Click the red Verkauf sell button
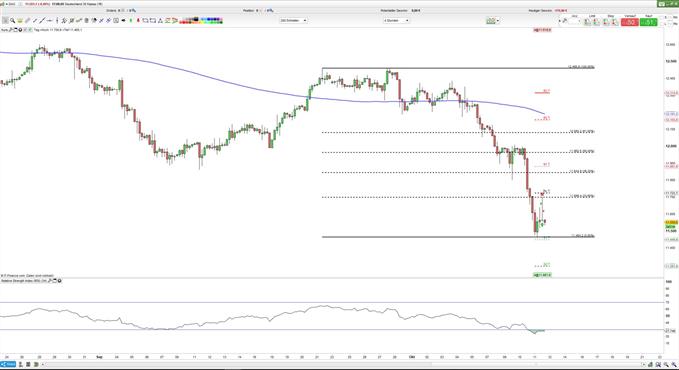This screenshot has width=679, height=370. point(630,22)
